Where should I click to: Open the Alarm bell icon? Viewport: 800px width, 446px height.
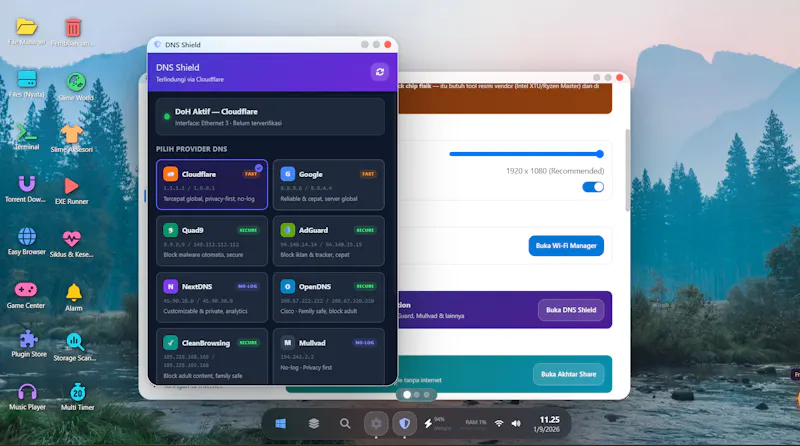[x=73, y=292]
